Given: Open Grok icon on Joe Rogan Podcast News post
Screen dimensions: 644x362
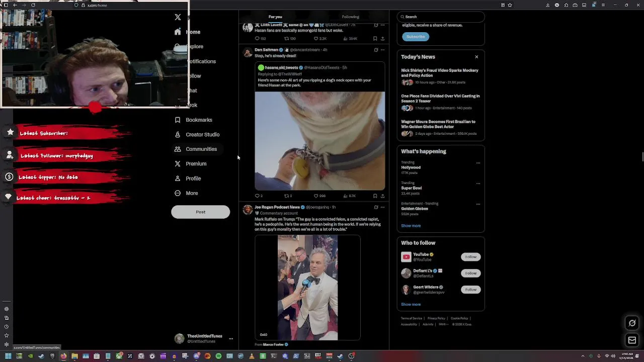Looking at the screenshot, I should point(376,207).
